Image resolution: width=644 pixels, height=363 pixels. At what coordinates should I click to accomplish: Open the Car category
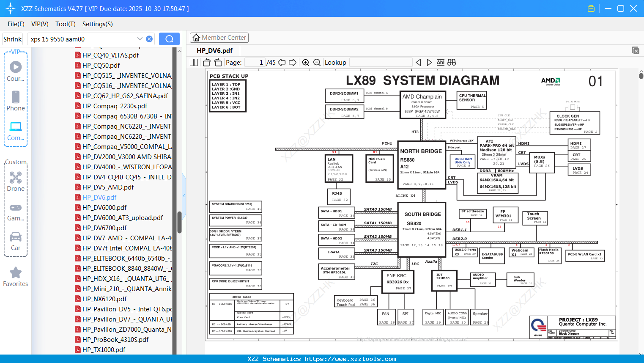tap(16, 241)
